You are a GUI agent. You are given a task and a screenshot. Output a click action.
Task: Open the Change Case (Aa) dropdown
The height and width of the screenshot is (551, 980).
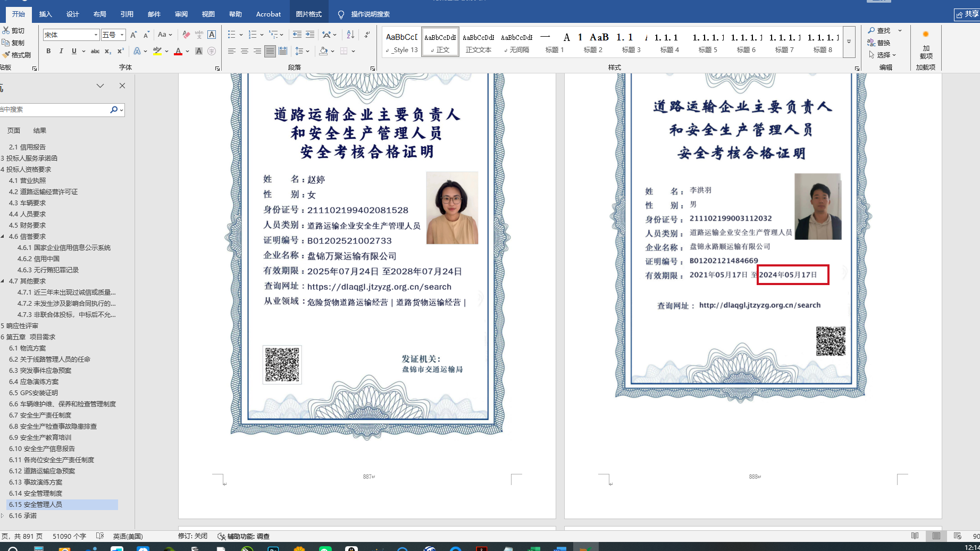[165, 35]
